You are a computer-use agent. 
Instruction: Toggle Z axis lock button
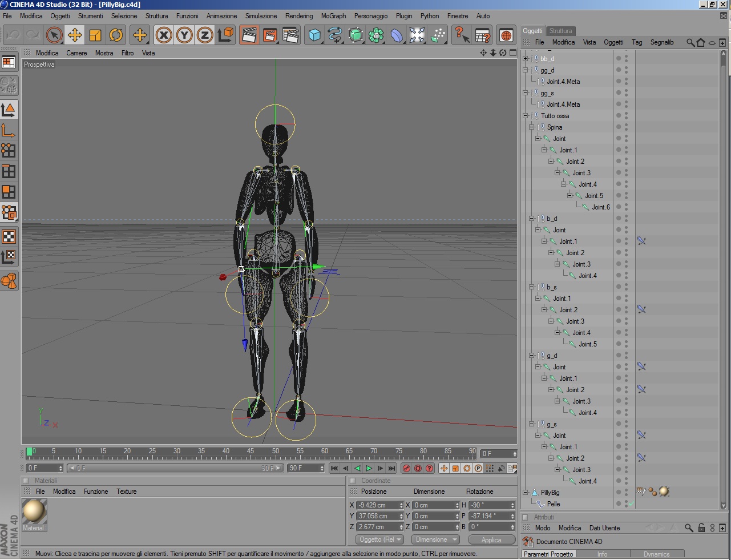point(205,35)
